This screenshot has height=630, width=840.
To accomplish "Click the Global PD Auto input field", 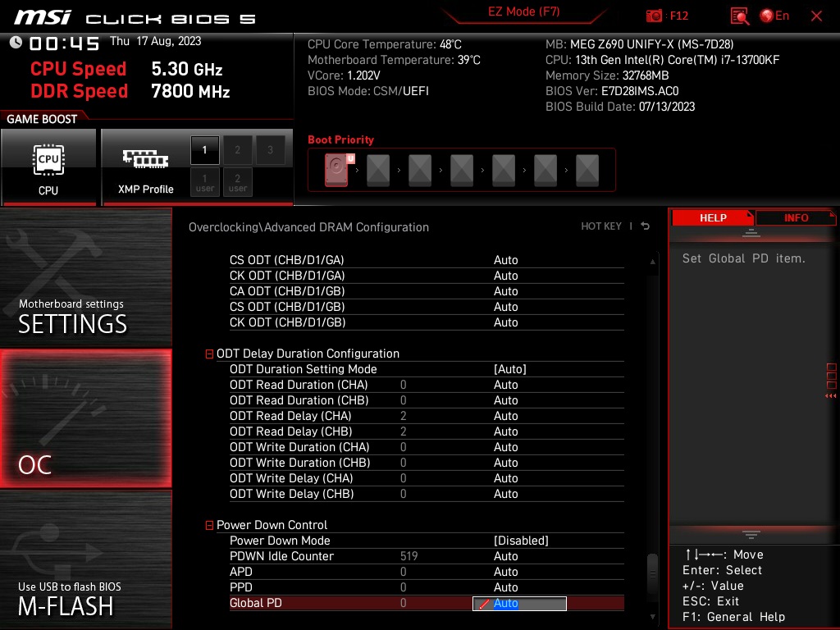I will (519, 603).
